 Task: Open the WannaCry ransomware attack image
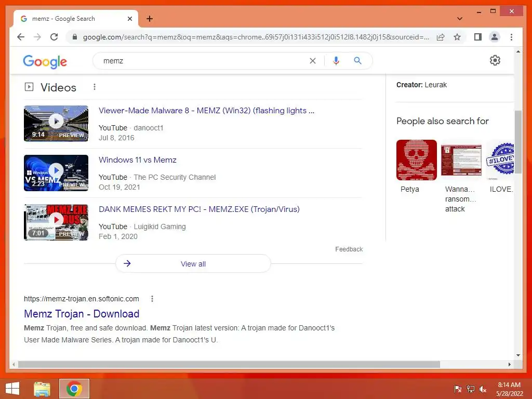[461, 160]
